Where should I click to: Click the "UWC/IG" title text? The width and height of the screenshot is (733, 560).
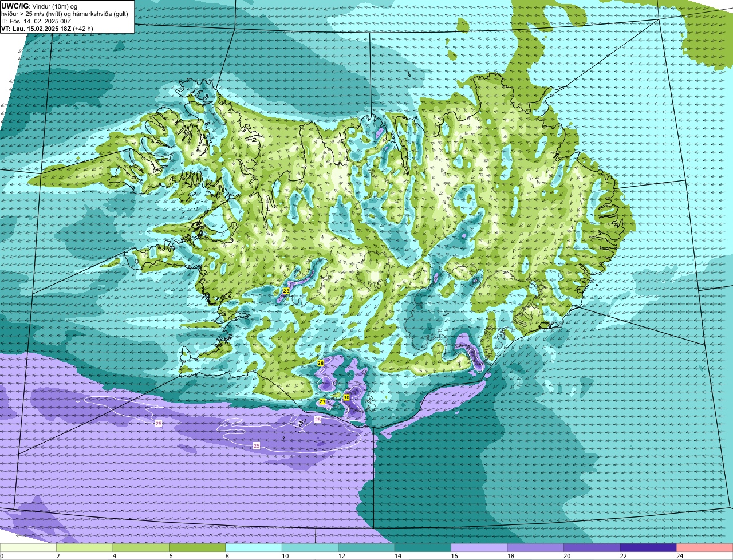[x=14, y=6]
